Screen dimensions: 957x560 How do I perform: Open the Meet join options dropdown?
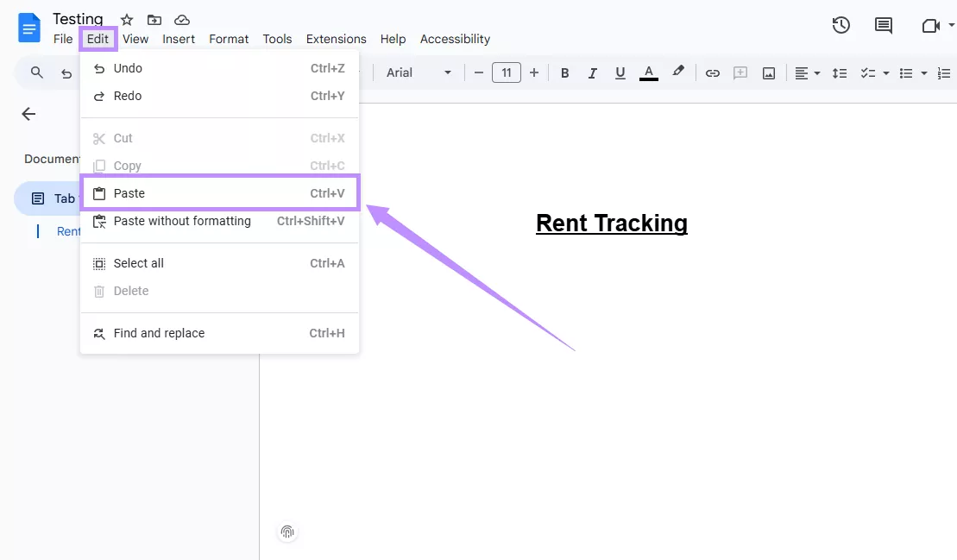coord(951,25)
